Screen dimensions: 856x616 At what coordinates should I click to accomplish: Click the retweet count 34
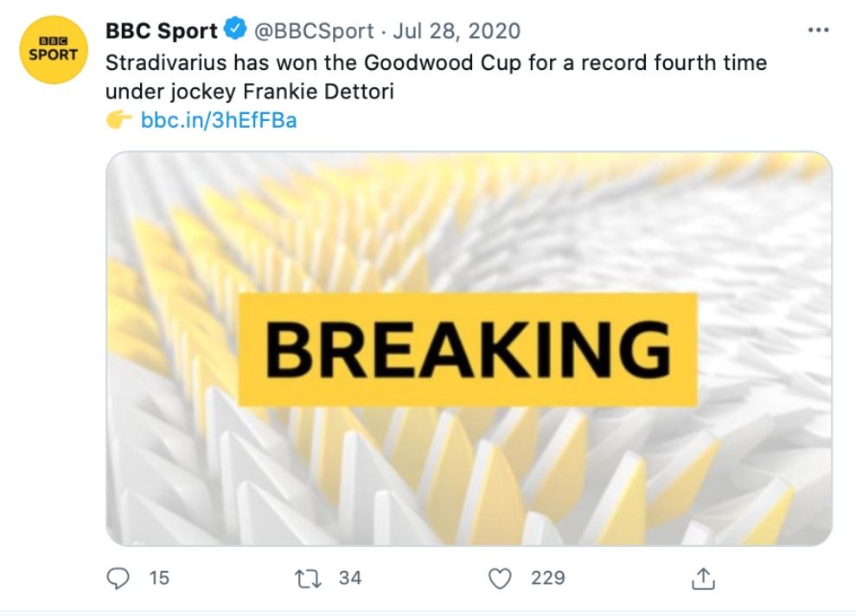[350, 578]
